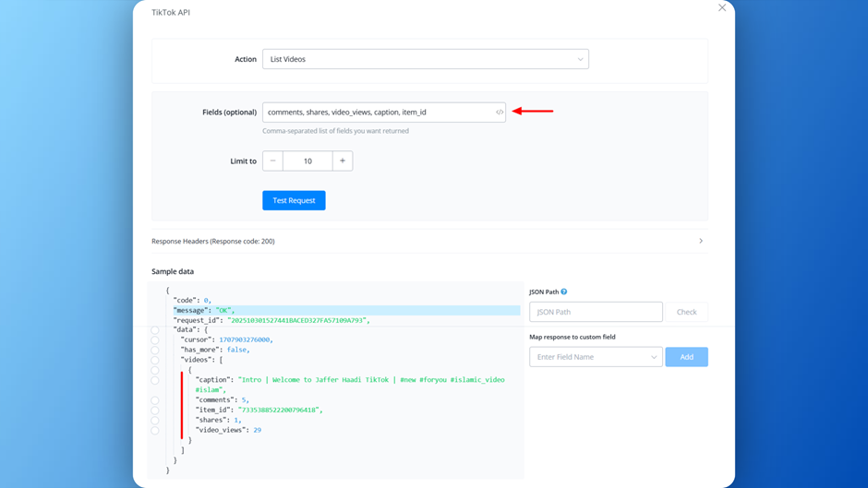This screenshot has height=488, width=868.
Task: Open the Action dropdown showing List Videos
Action: [425, 59]
